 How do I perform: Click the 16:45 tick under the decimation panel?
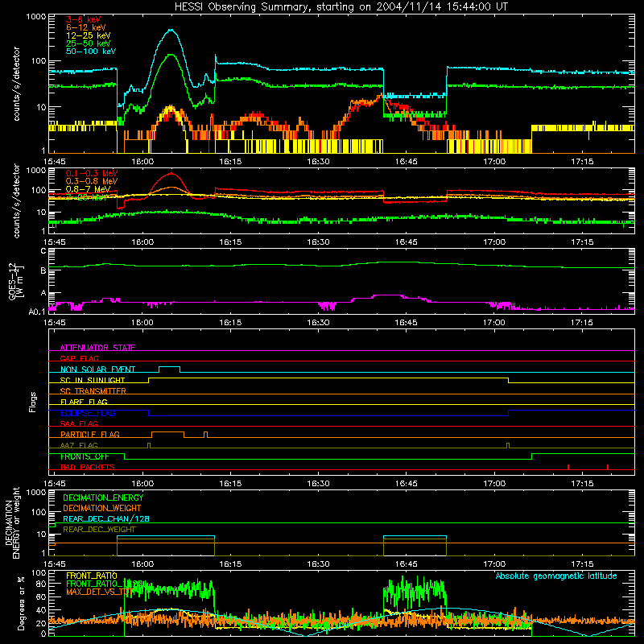tap(407, 564)
